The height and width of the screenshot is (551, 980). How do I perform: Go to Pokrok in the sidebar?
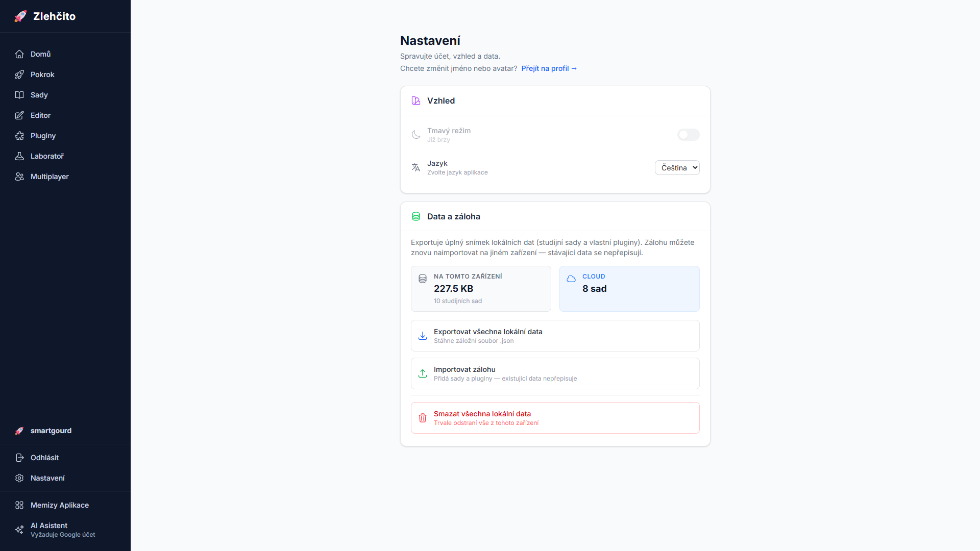(x=65, y=74)
